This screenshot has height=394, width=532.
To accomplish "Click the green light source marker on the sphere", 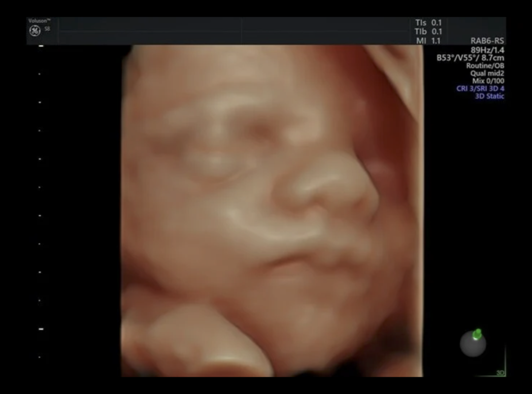I will point(477,334).
